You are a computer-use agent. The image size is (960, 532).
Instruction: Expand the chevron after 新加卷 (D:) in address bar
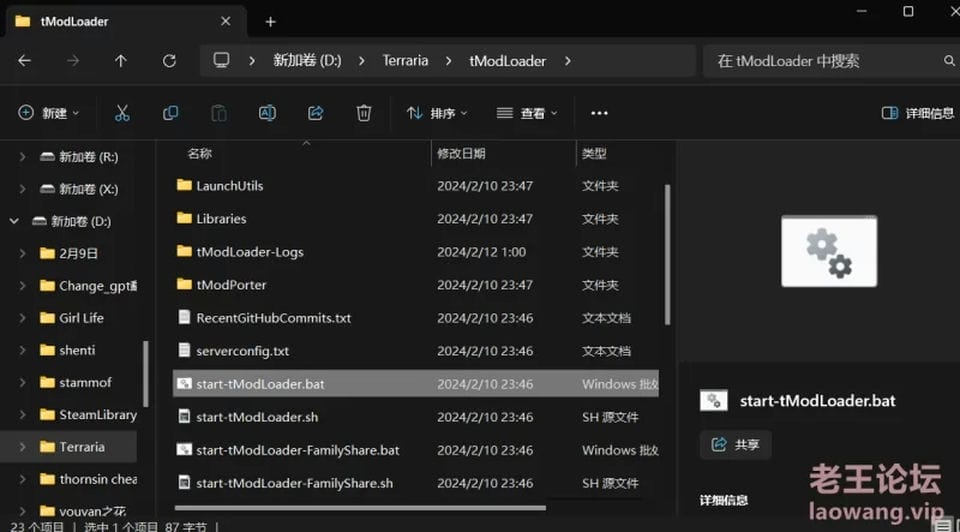coord(362,61)
